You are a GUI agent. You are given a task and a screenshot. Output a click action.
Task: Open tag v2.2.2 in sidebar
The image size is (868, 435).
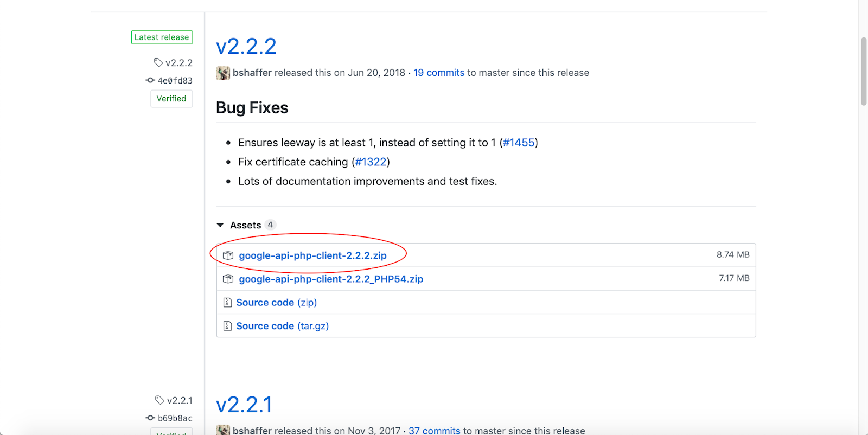click(x=179, y=63)
